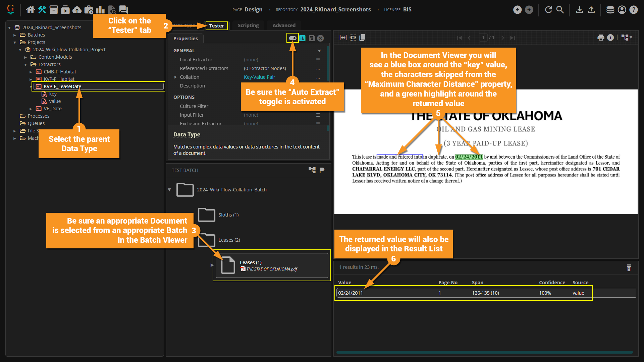644x362 pixels.
Task: Toggle the teal diagnostics chart button
Action: [x=303, y=38]
